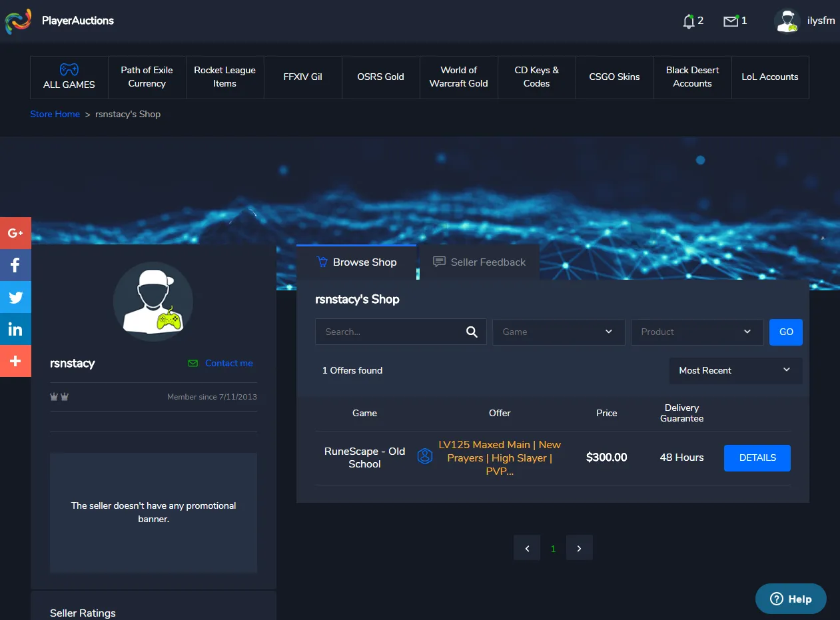
Task: Click the Price column header
Action: 607,413
